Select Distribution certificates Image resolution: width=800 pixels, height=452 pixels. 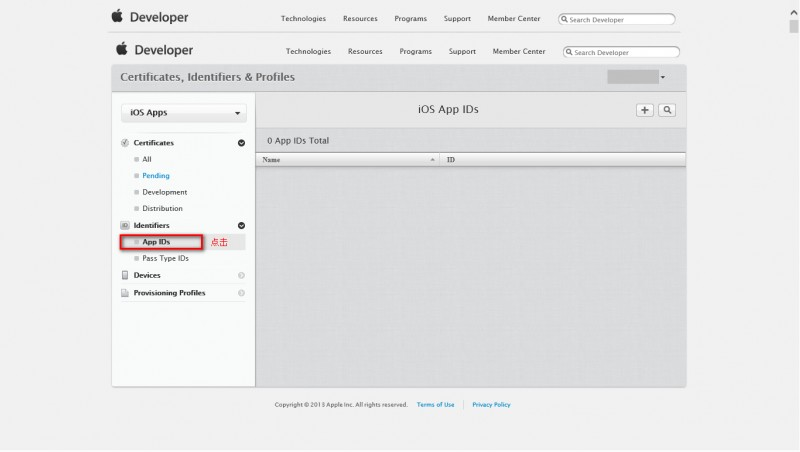coord(162,208)
